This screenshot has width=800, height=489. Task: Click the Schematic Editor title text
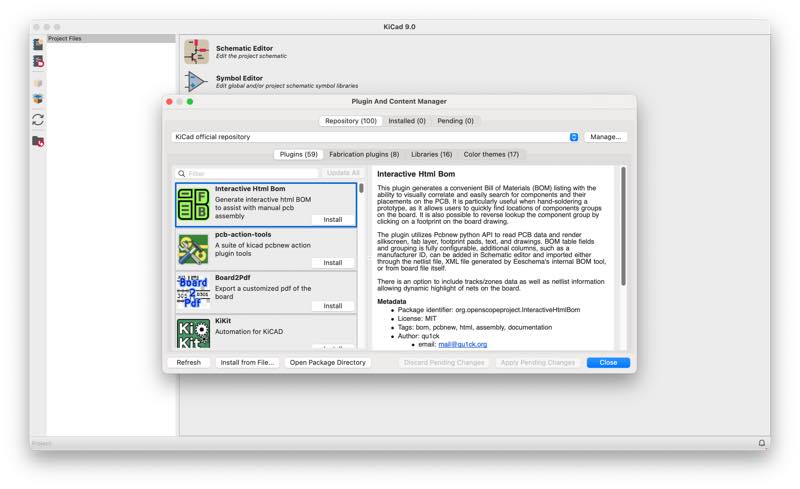click(244, 48)
